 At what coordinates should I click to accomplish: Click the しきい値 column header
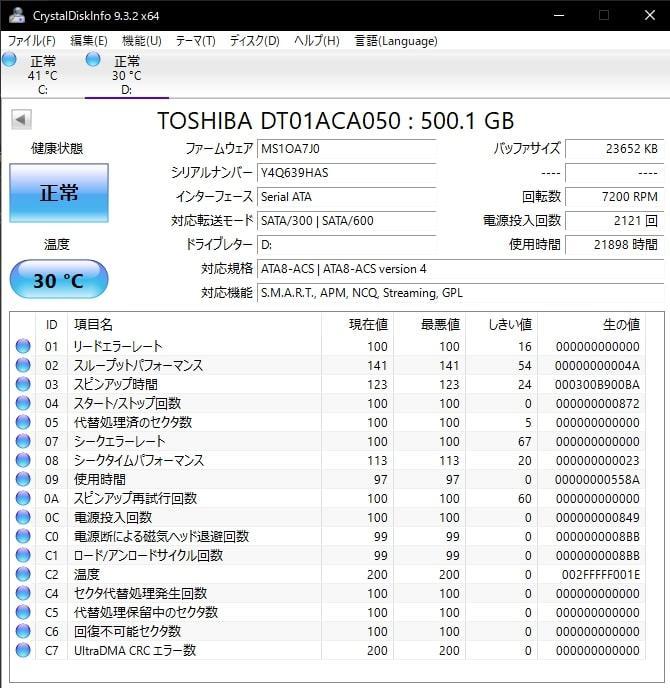coord(502,325)
